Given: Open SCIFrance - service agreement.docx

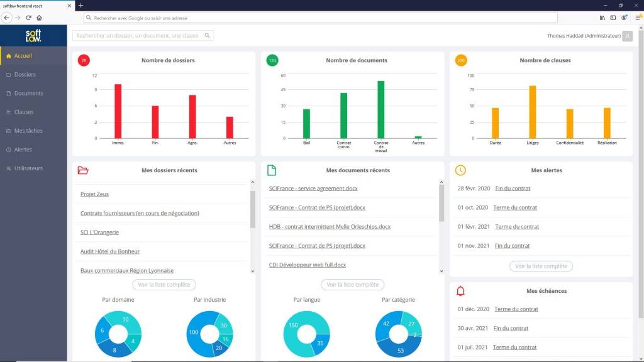Looking at the screenshot, I should tap(313, 189).
